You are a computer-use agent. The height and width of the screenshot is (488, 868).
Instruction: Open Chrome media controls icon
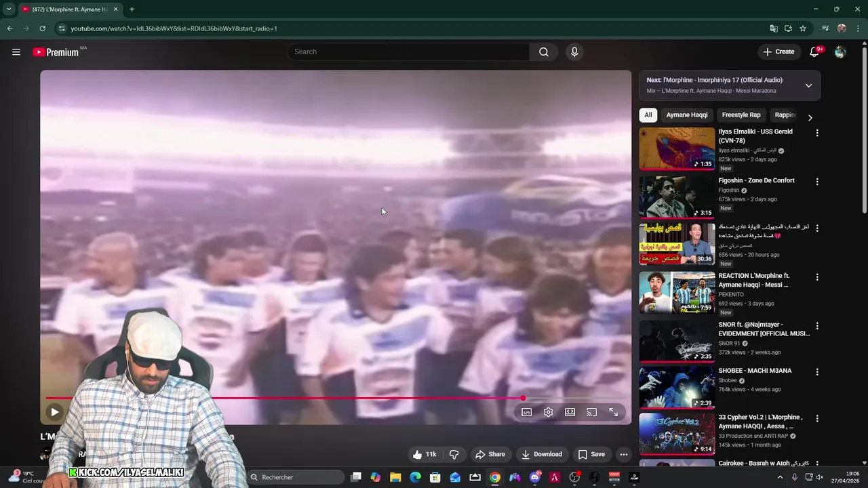pos(825,28)
